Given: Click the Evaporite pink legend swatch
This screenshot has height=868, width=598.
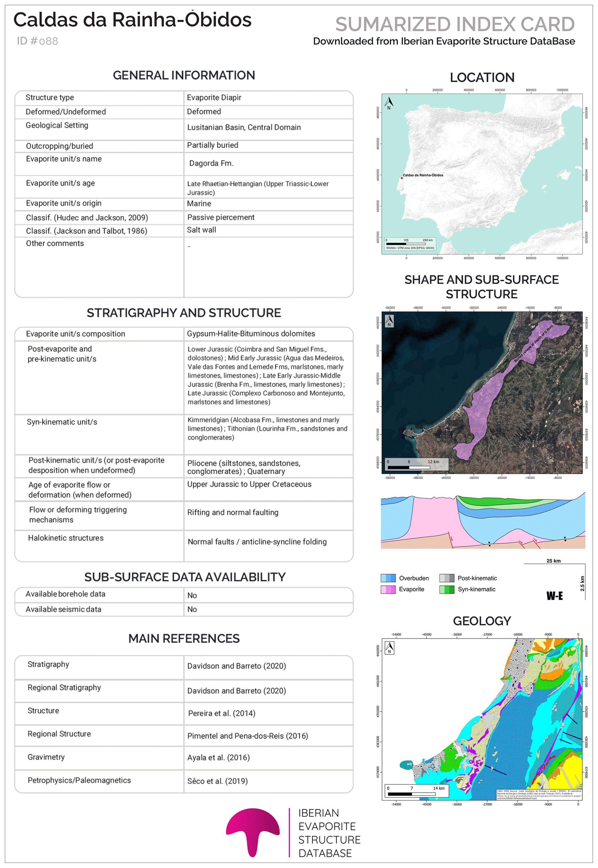Looking at the screenshot, I should (x=388, y=589).
